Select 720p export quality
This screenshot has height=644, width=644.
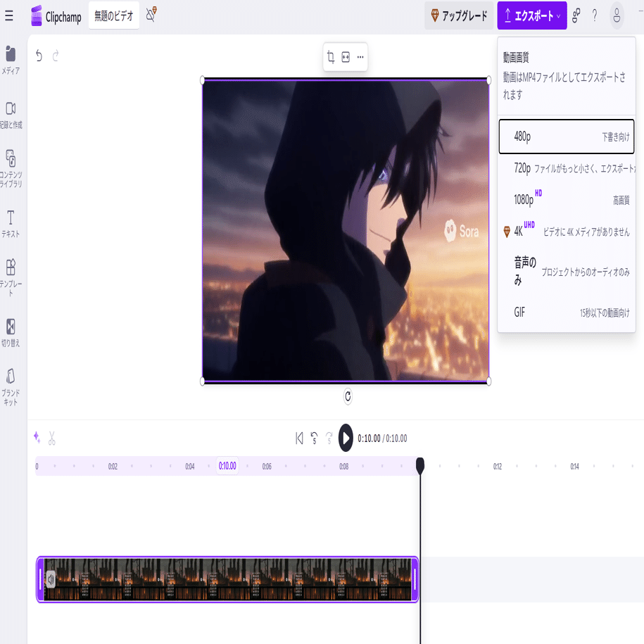pos(567,168)
